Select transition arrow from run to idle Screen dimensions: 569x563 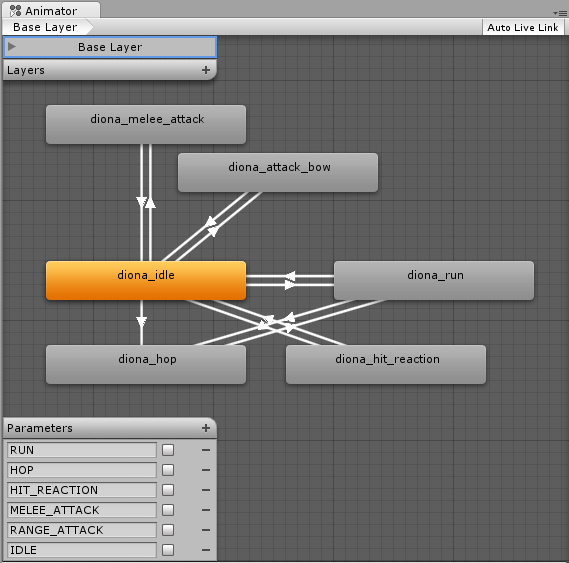point(290,276)
